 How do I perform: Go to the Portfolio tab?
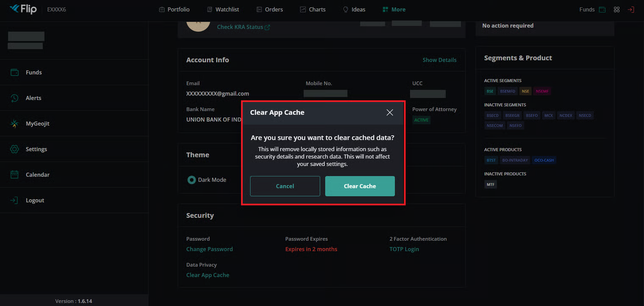point(174,9)
